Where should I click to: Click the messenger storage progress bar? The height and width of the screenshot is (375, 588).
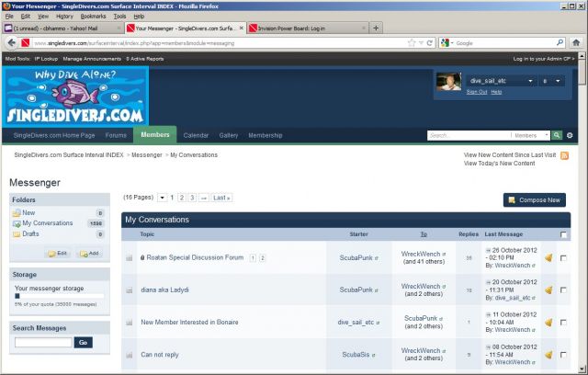(60, 296)
